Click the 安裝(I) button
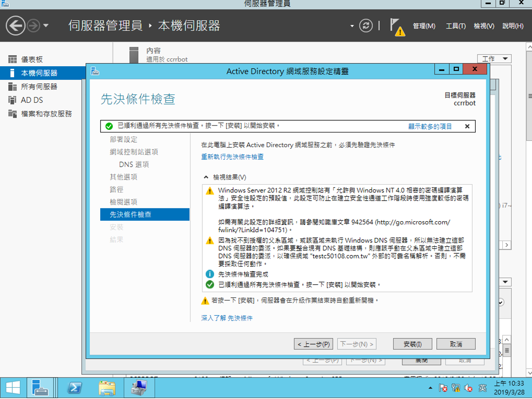532x399 pixels. pos(413,344)
